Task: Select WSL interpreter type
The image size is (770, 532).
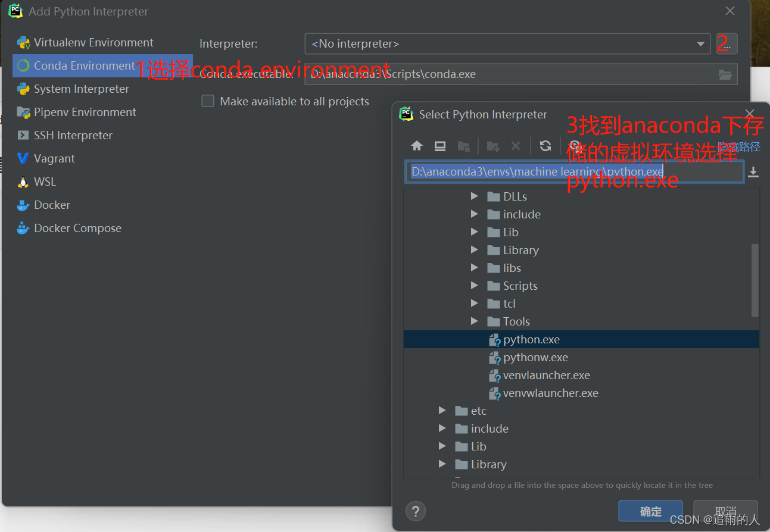Action: click(x=102, y=181)
